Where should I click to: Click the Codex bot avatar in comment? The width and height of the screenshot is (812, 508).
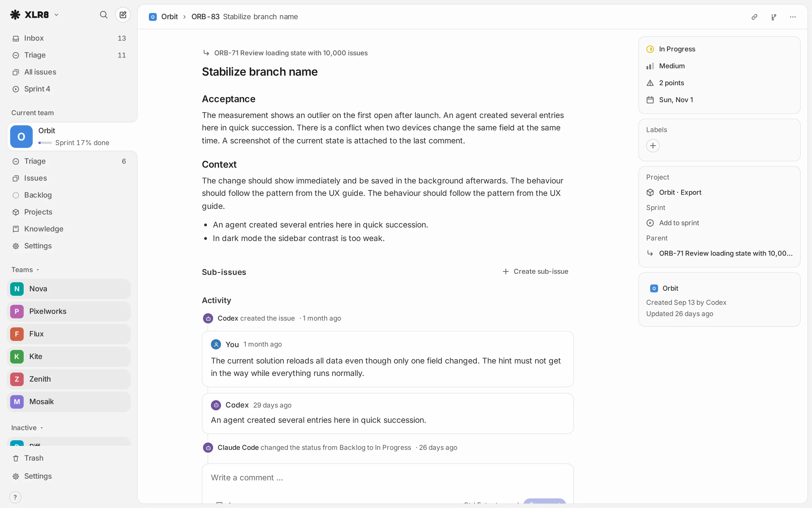[x=216, y=405]
